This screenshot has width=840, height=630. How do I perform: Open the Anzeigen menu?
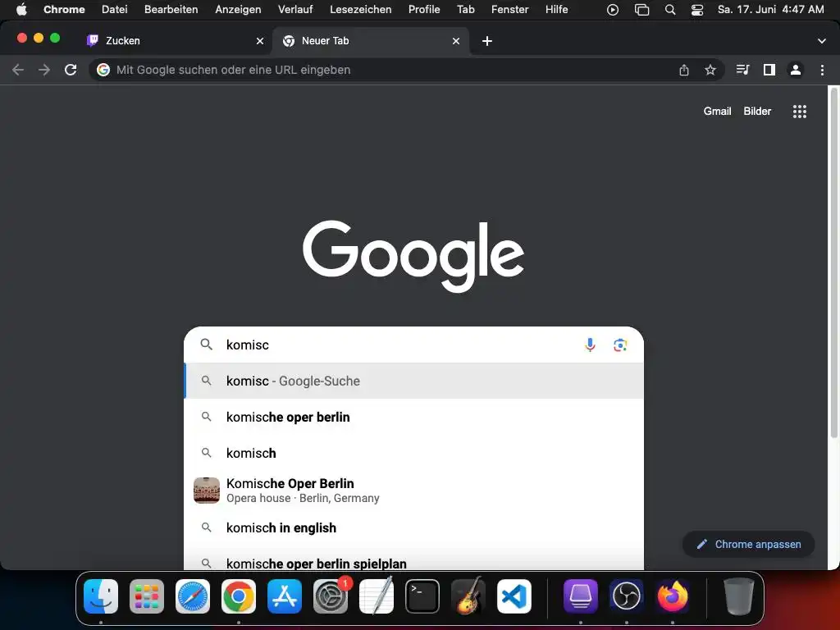(238, 10)
